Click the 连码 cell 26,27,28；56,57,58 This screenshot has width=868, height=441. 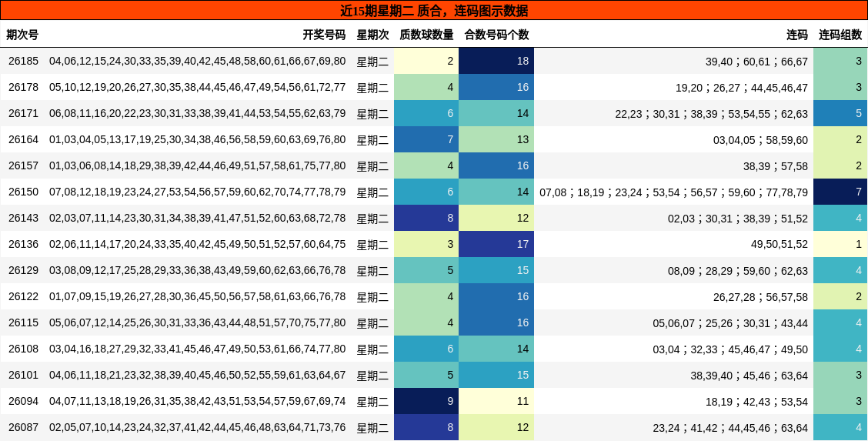tap(760, 297)
